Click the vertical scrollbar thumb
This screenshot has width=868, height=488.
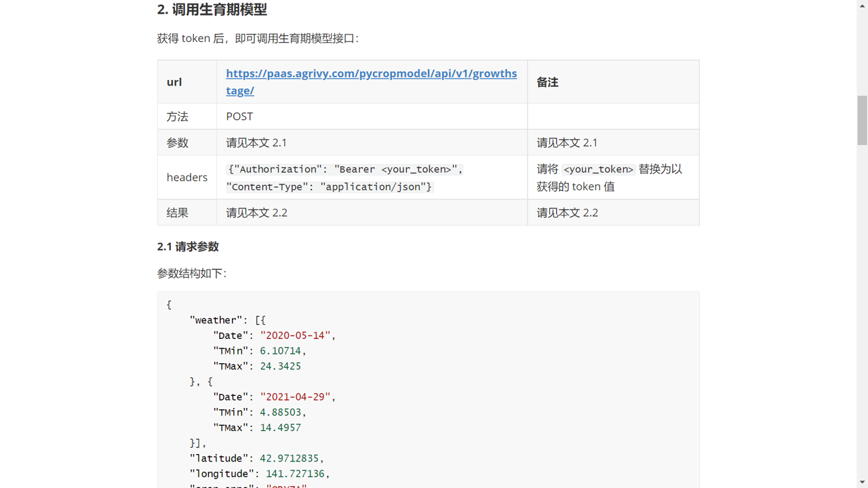tap(862, 120)
